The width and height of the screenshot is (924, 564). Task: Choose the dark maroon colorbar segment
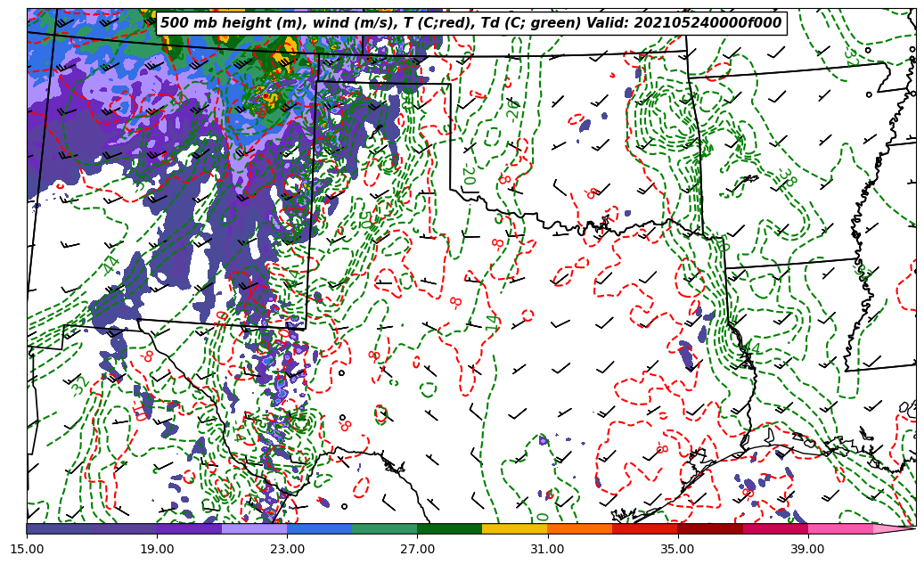pyautogui.click(x=709, y=528)
